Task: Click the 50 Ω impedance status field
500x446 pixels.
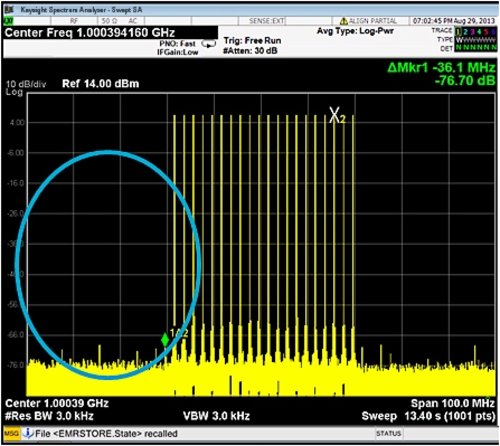Action: pos(109,21)
